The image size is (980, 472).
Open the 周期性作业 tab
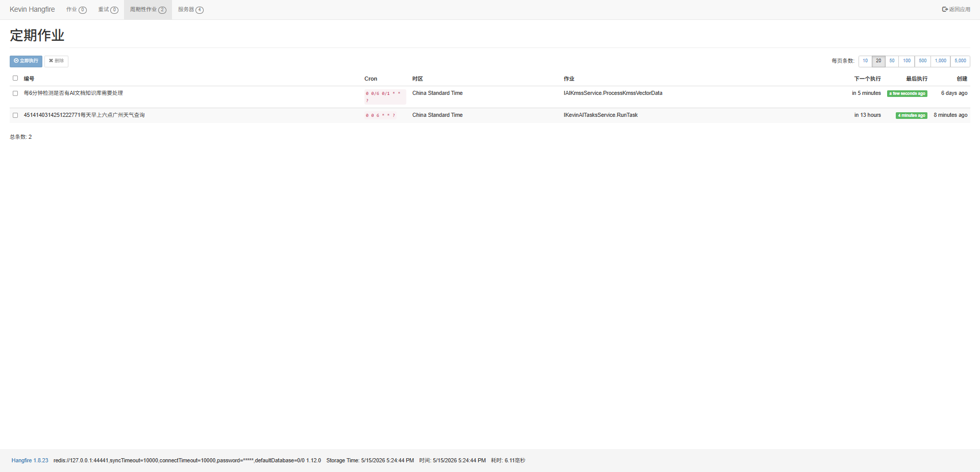pos(148,10)
